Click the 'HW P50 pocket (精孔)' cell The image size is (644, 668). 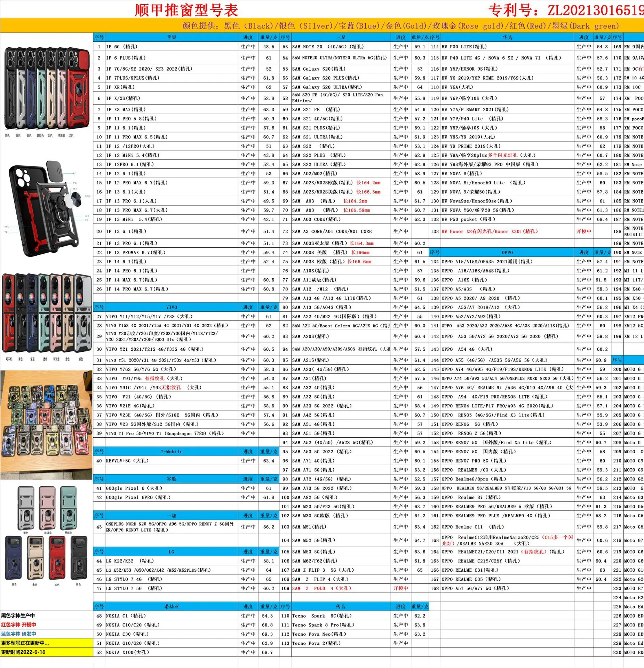pos(508,219)
